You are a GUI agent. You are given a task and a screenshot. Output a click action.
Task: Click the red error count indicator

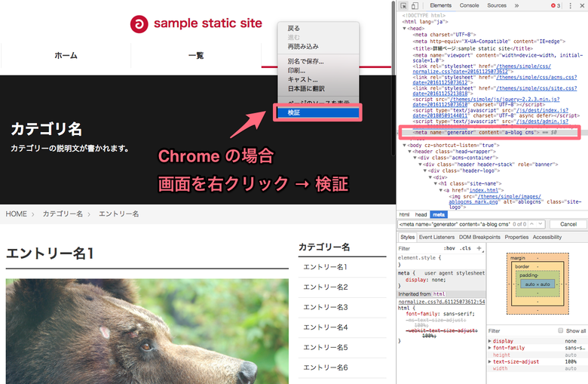click(x=556, y=5)
